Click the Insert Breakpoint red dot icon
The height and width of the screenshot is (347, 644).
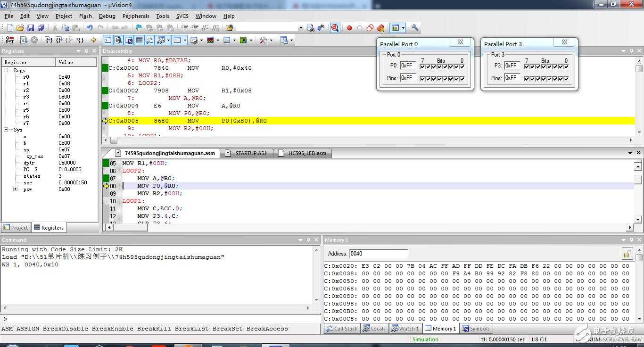[x=349, y=28]
